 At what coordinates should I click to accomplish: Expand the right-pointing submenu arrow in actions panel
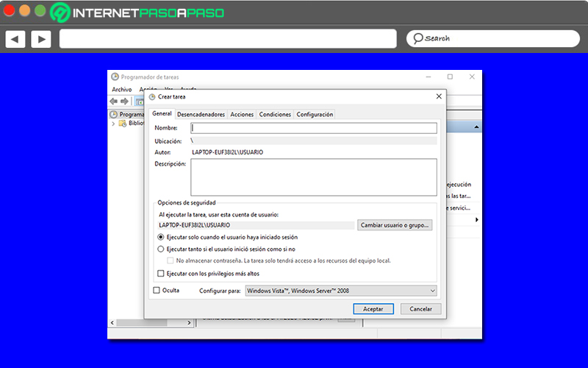click(x=476, y=219)
